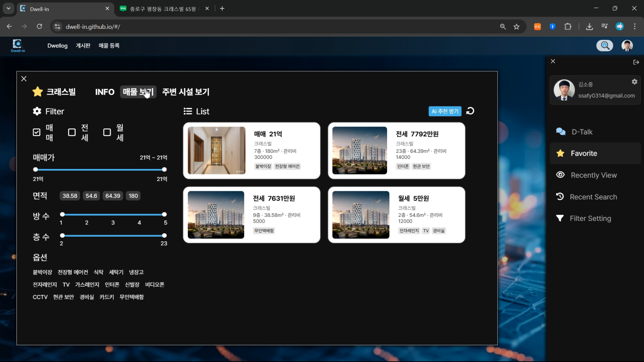644x362 pixels.
Task: Open the Dwellog nav link
Action: click(57, 46)
